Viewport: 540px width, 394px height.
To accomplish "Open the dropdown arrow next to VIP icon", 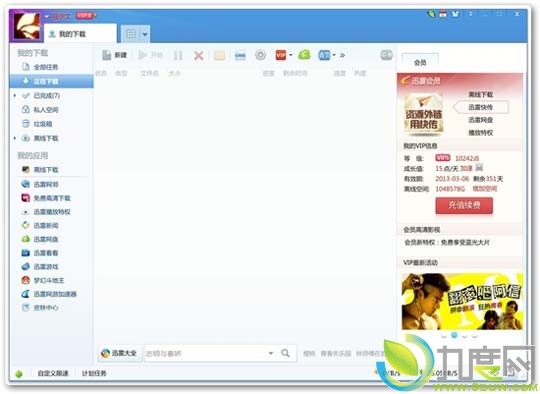I will pyautogui.click(x=291, y=55).
